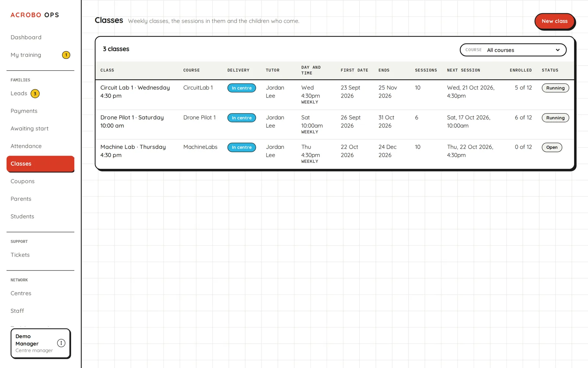The image size is (588, 368).
Task: Open Staff page
Action: (x=17, y=311)
